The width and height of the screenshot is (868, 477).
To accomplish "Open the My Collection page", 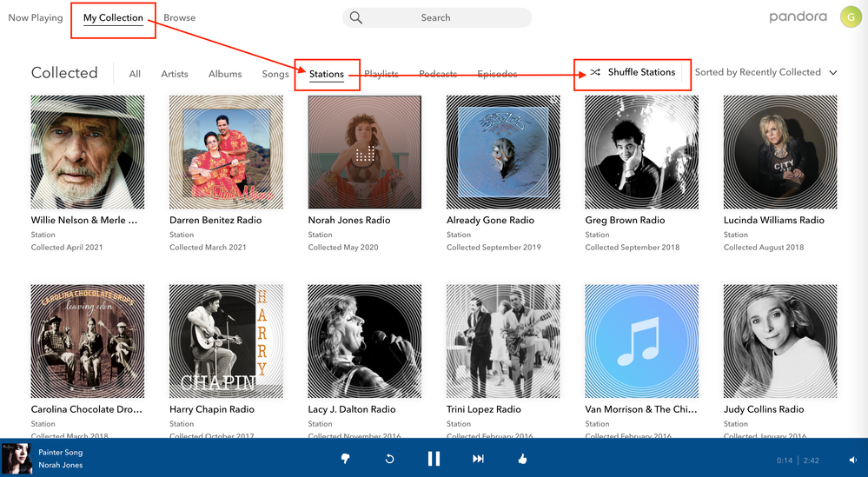I will coord(113,17).
